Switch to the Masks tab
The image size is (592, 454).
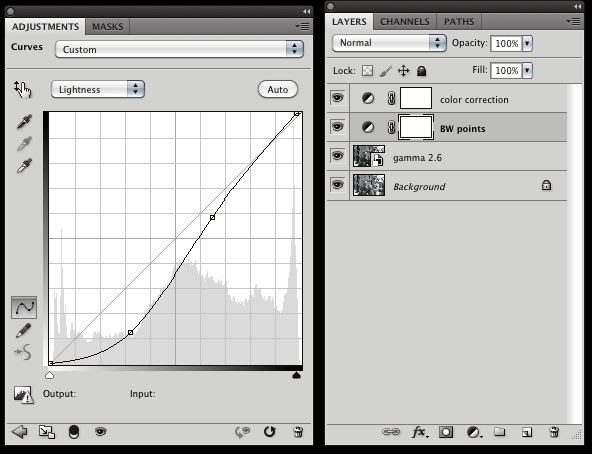[108, 26]
